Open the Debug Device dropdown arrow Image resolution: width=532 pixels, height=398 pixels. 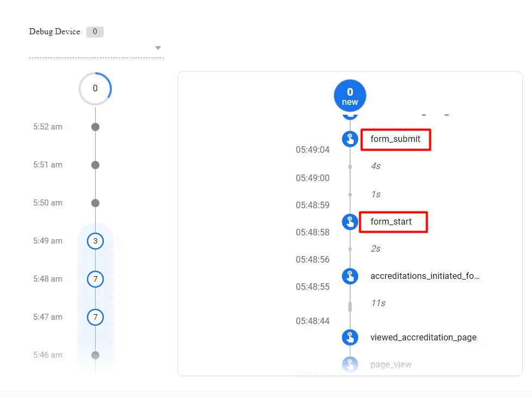coord(158,48)
